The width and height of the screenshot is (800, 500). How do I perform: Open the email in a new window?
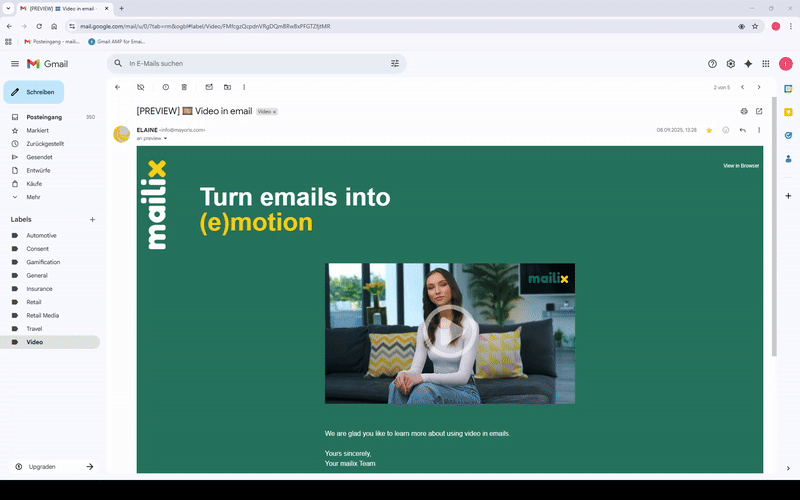coord(759,111)
